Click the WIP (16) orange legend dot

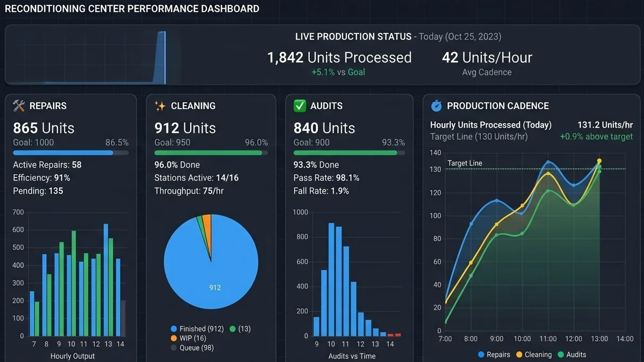point(174,338)
